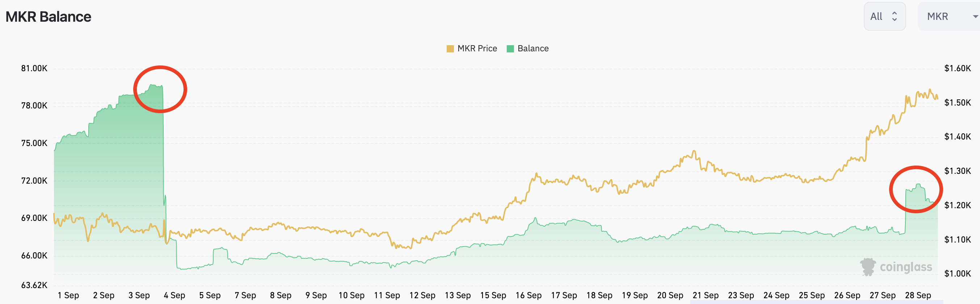This screenshot has height=304, width=980.
Task: Click the coinglass watermark text
Action: tap(906, 267)
